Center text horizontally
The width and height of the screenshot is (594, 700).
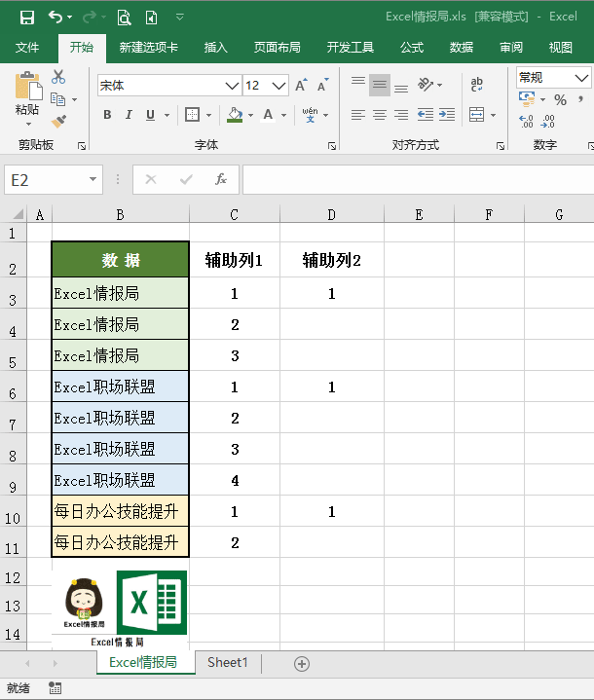pos(380,115)
